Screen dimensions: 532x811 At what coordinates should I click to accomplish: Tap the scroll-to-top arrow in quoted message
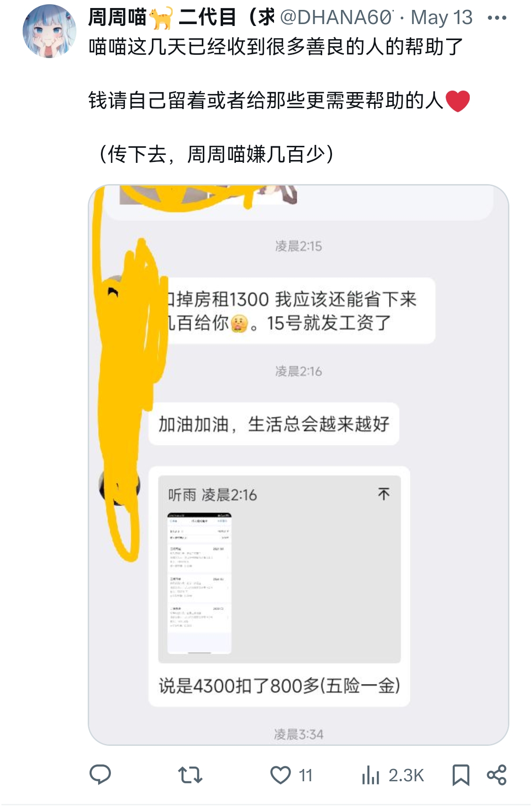pos(384,494)
